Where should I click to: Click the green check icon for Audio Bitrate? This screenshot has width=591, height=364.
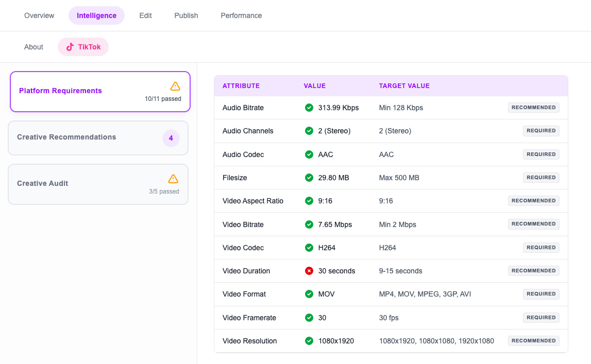pos(309,108)
